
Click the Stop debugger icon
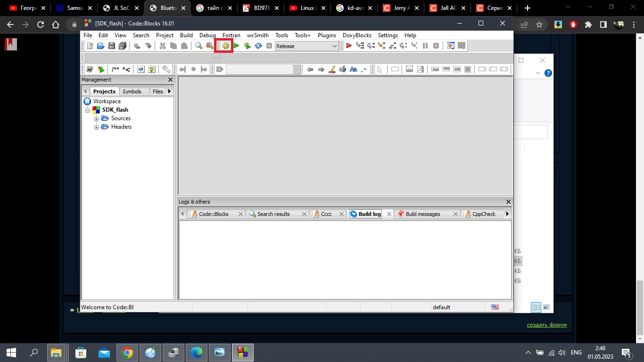click(x=436, y=46)
